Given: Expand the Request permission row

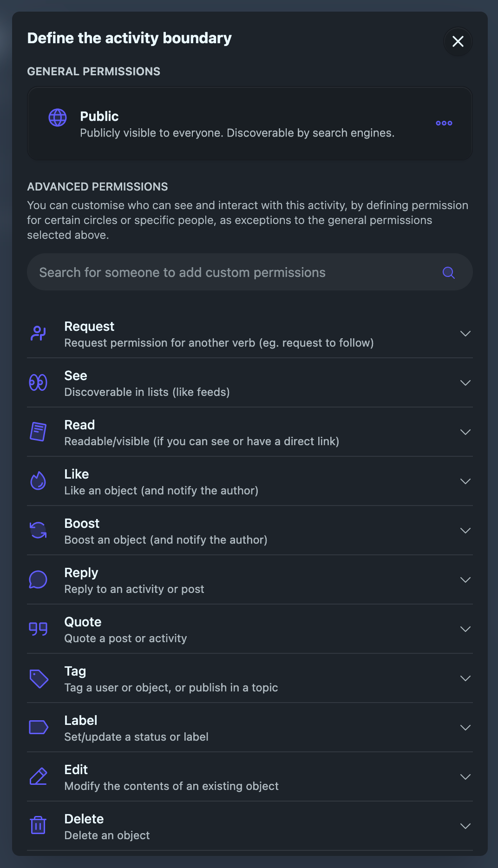Looking at the screenshot, I should pyautogui.click(x=465, y=333).
